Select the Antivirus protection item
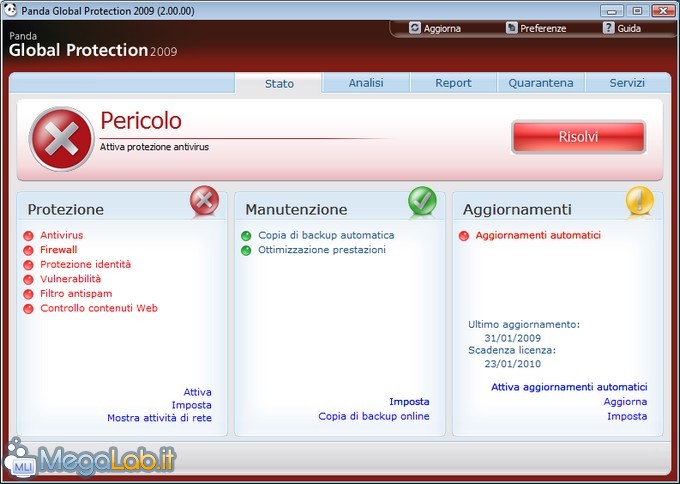680x484 pixels. [62, 235]
